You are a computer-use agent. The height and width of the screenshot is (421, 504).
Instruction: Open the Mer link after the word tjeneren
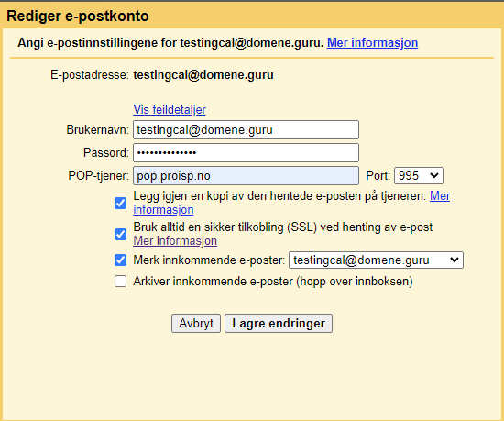(x=440, y=196)
